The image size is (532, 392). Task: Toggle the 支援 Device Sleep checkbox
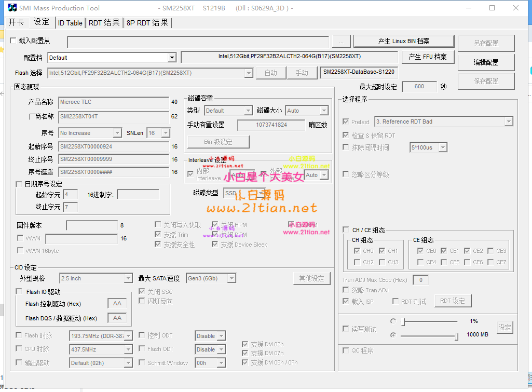(215, 244)
